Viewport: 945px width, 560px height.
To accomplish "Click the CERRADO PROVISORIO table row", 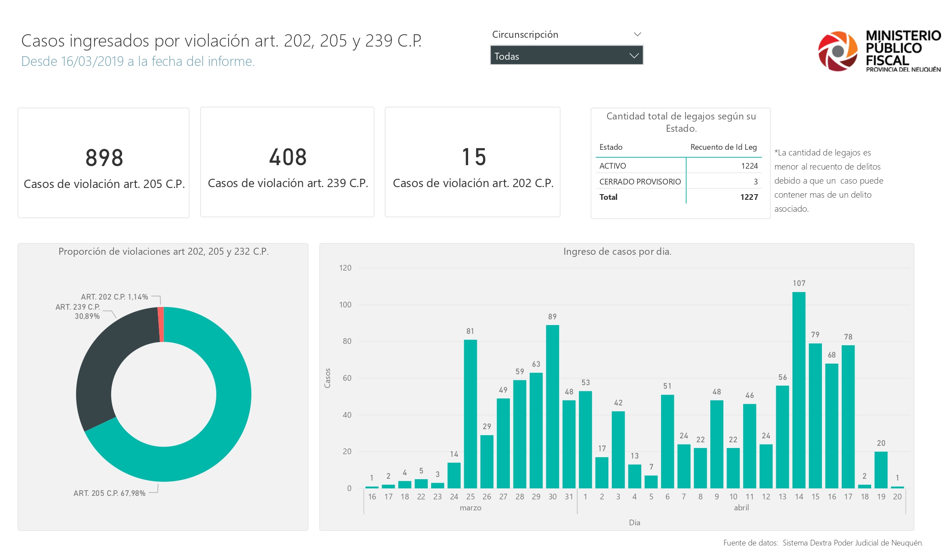I will pos(640,181).
